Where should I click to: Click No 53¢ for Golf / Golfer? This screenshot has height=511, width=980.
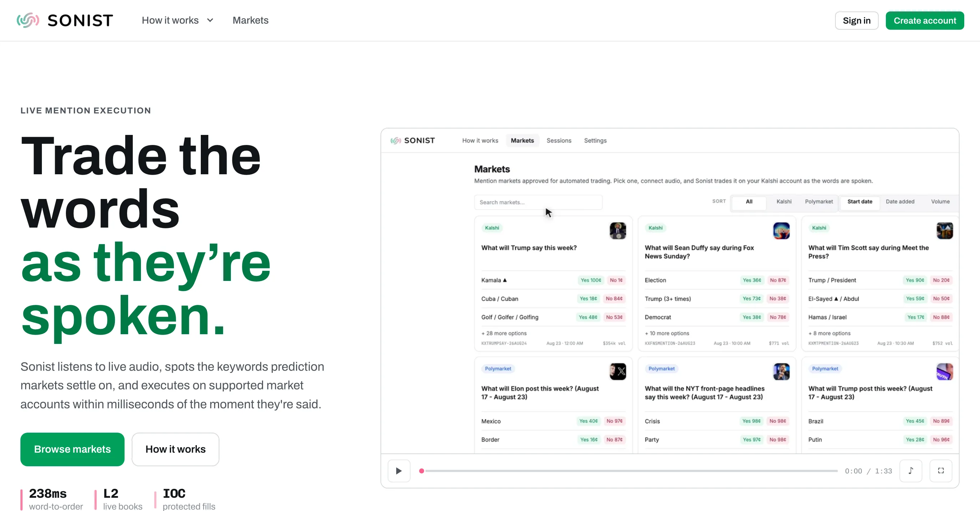(614, 317)
